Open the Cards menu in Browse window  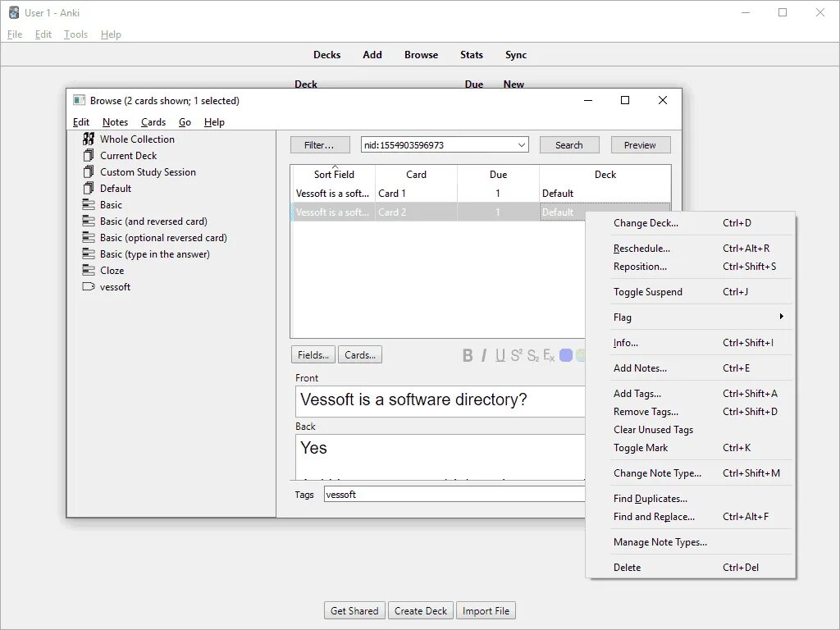tap(153, 122)
